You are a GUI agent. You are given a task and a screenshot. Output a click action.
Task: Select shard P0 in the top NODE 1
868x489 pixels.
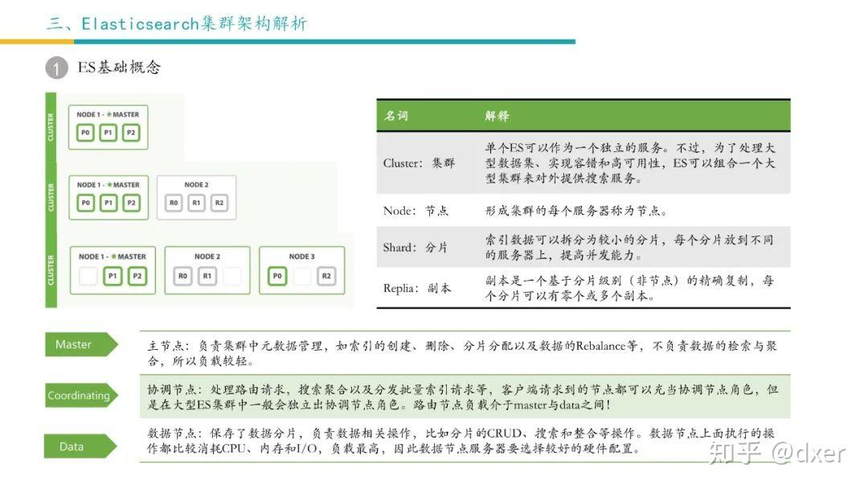(x=85, y=133)
